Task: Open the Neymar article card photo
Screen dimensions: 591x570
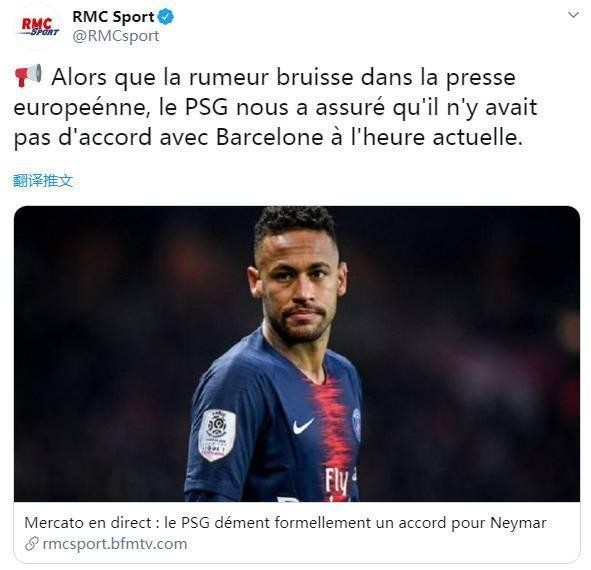Action: coord(297,354)
